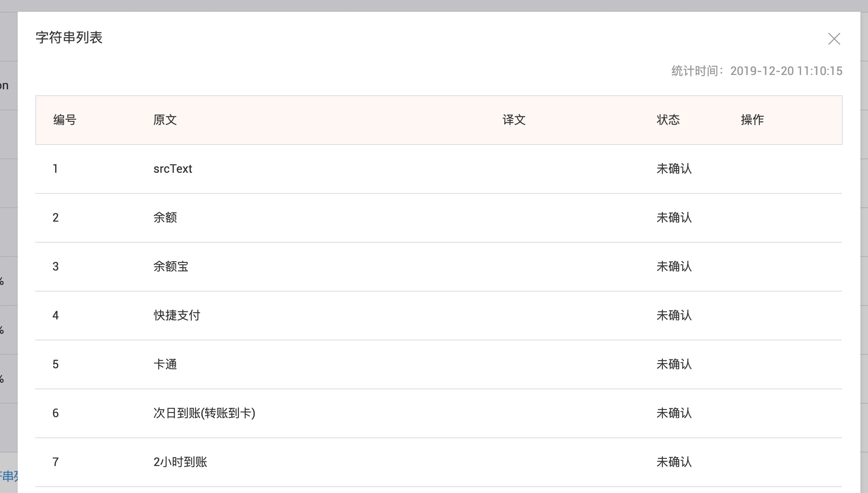Click the 译文 column header
868x493 pixels.
pyautogui.click(x=514, y=120)
